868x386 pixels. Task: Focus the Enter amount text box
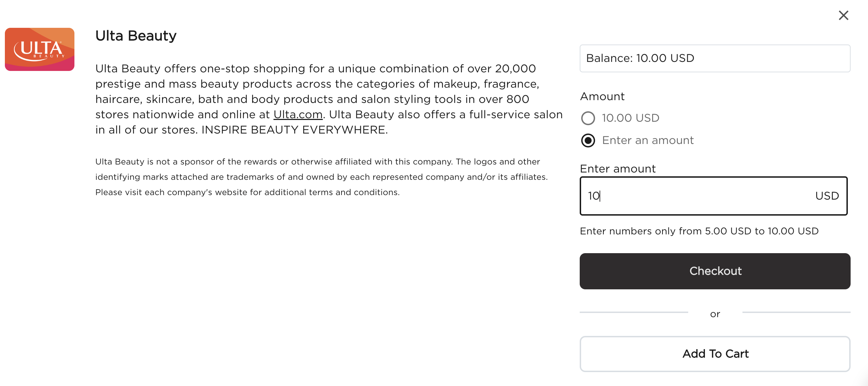[x=696, y=196]
